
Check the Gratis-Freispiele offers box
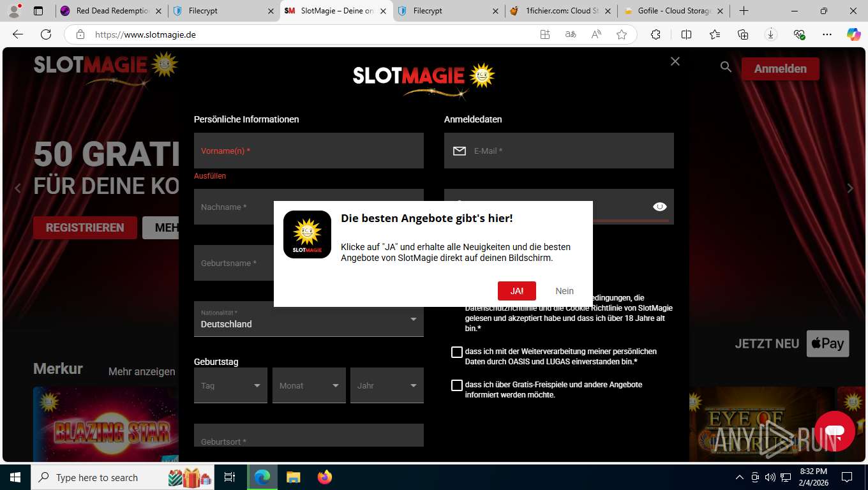tap(457, 385)
